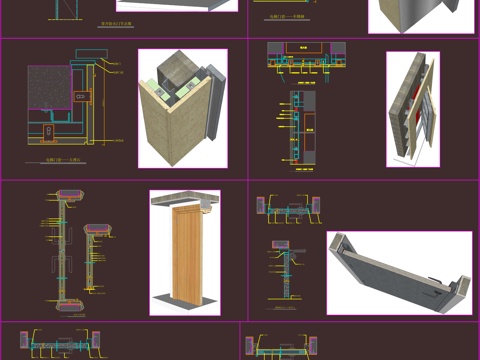Select the door vertical section with handle detail
The image size is (480, 360).
coord(287,269)
